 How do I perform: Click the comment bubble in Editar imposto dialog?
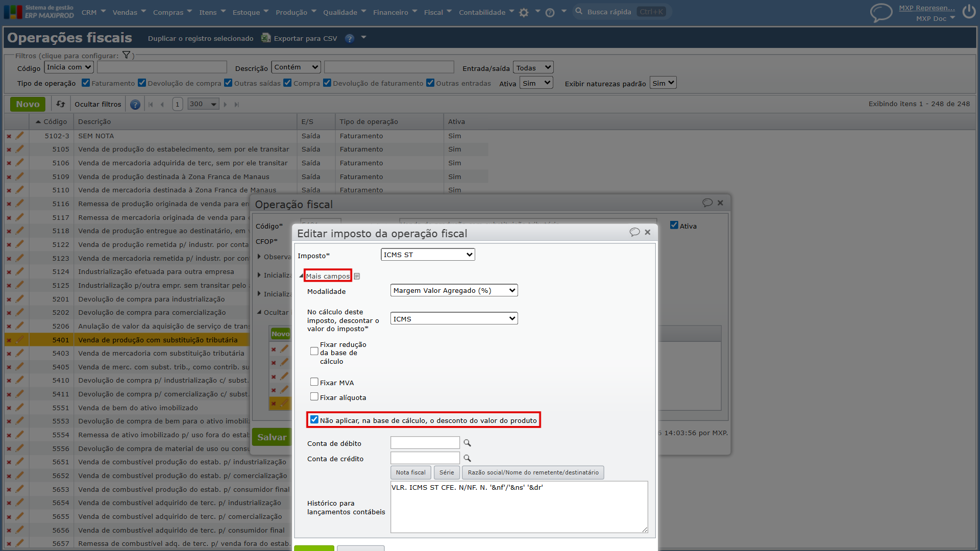click(x=634, y=232)
